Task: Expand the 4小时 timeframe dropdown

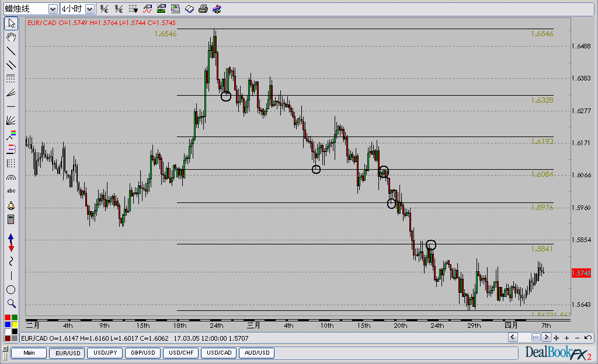Action: (x=89, y=9)
